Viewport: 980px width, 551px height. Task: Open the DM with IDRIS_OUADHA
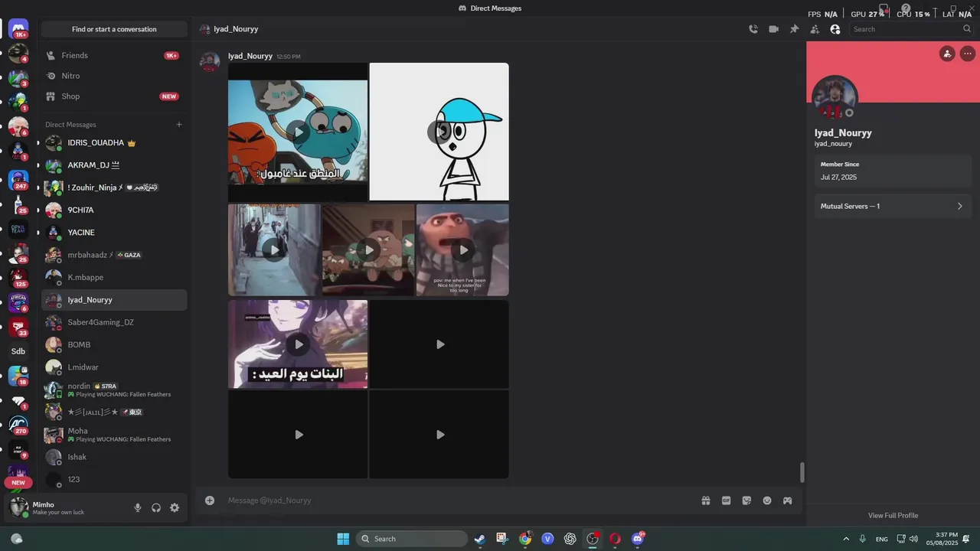click(x=114, y=143)
